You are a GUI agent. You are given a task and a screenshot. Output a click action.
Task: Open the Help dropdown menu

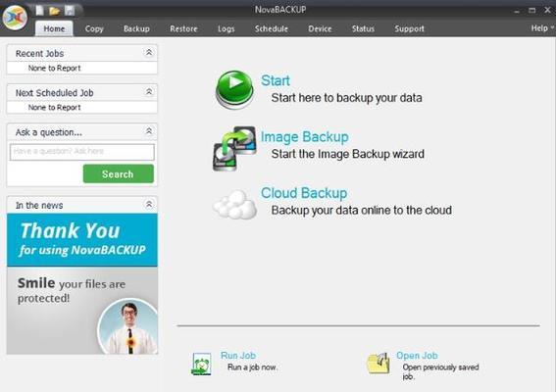pyautogui.click(x=542, y=28)
